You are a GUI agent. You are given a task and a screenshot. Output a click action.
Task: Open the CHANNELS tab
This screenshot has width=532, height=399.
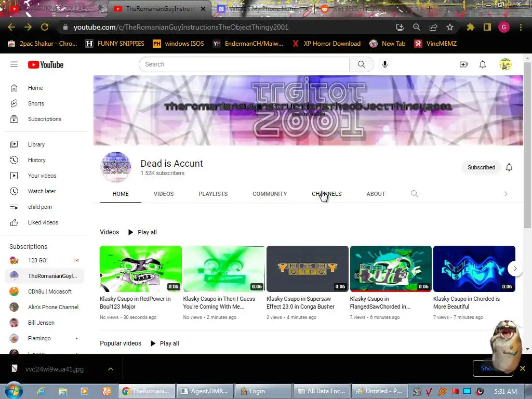click(327, 194)
